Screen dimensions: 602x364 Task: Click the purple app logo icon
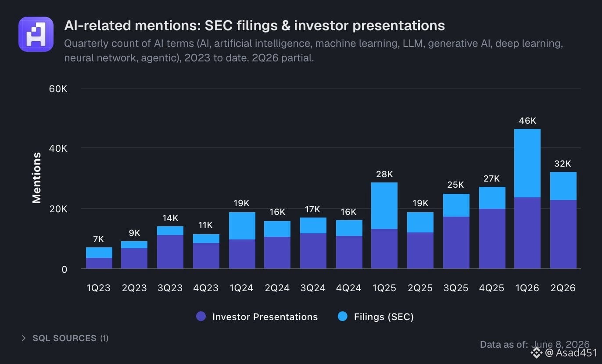click(36, 34)
